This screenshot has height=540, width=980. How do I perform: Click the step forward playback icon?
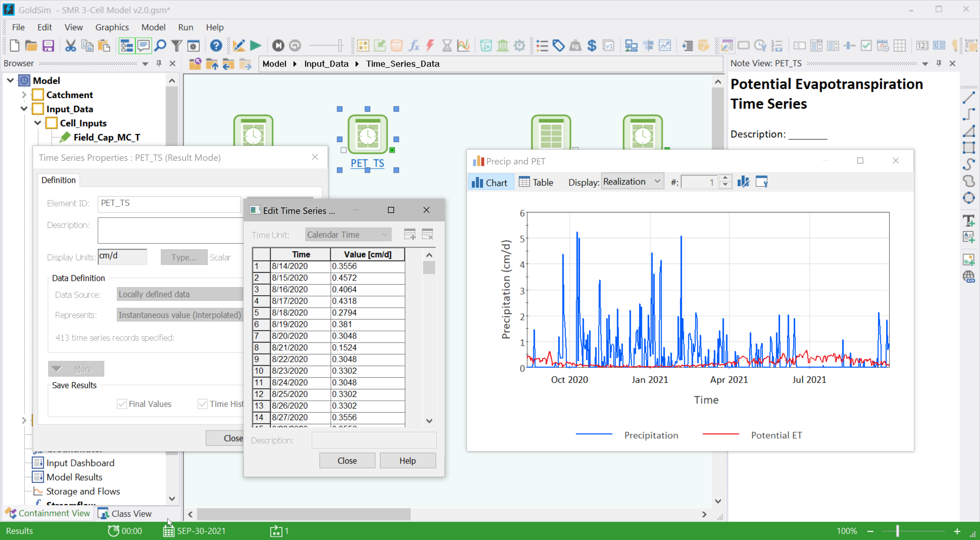coord(278,46)
